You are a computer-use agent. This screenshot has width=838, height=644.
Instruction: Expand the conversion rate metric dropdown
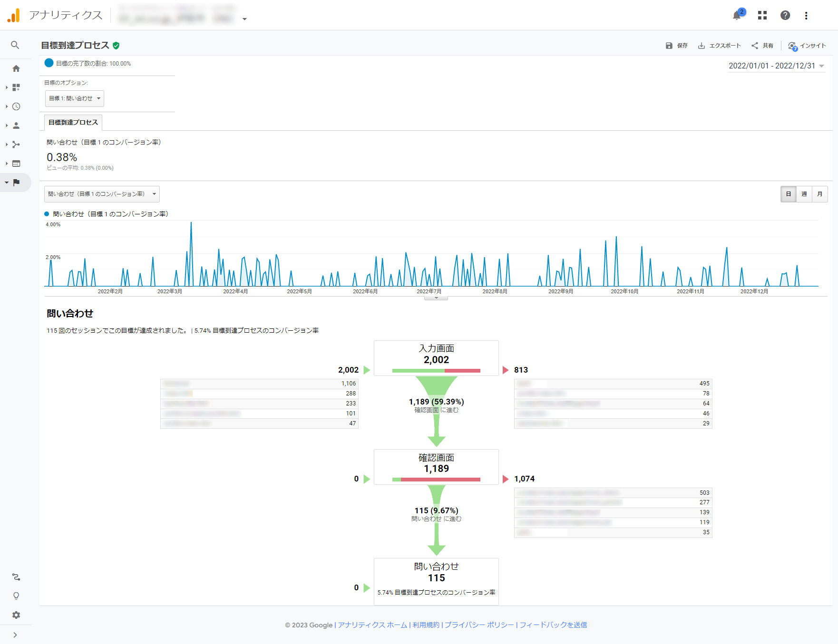[x=102, y=194]
